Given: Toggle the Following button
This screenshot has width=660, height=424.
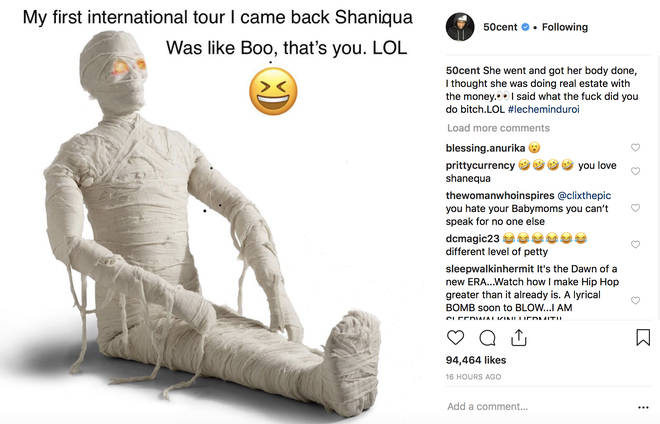Looking at the screenshot, I should coord(565,27).
